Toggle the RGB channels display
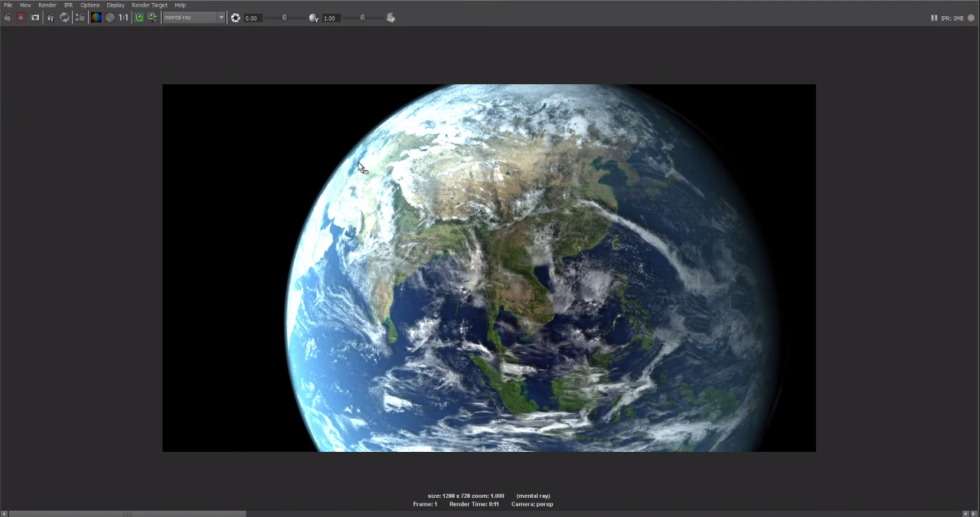The height and width of the screenshot is (517, 980). pos(96,18)
